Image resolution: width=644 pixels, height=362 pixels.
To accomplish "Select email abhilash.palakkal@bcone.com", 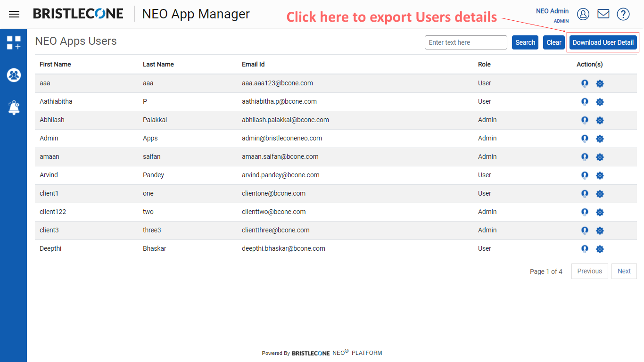I will coord(285,120).
